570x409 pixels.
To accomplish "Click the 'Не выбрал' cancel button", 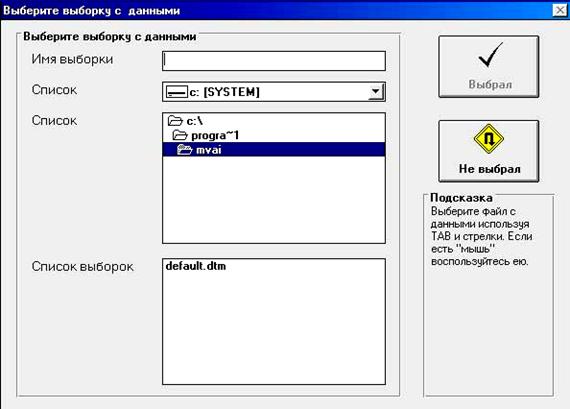I will click(489, 151).
